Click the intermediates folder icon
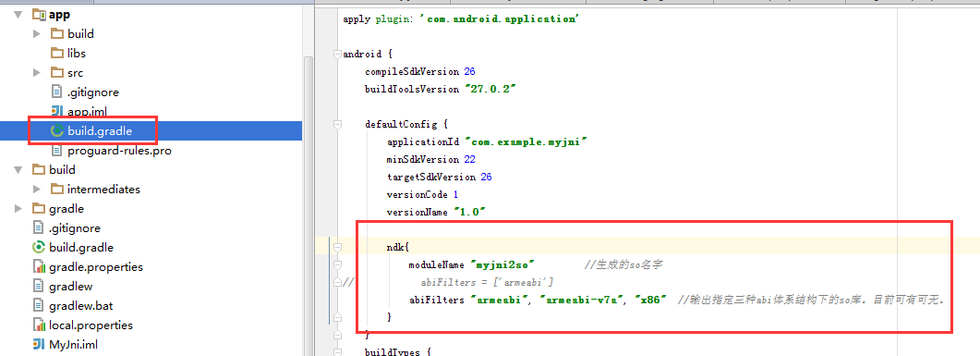 [x=57, y=189]
